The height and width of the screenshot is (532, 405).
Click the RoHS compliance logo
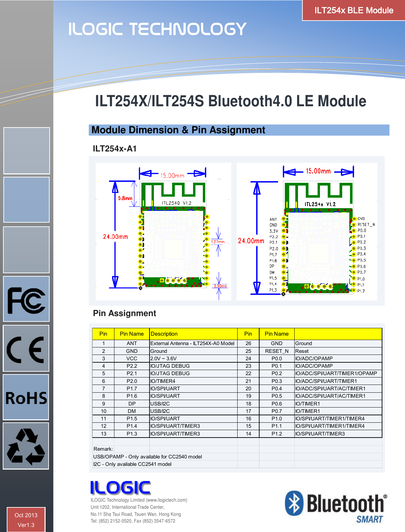coord(26,397)
